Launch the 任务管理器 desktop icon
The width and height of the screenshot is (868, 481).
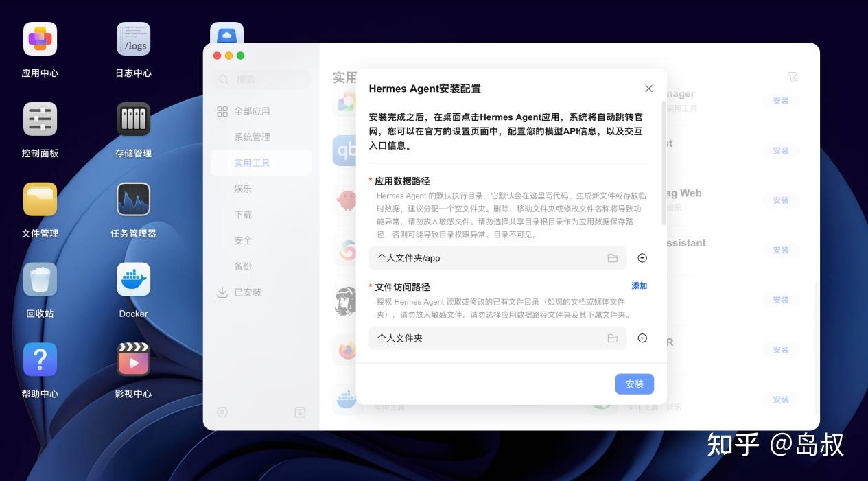[x=133, y=200]
